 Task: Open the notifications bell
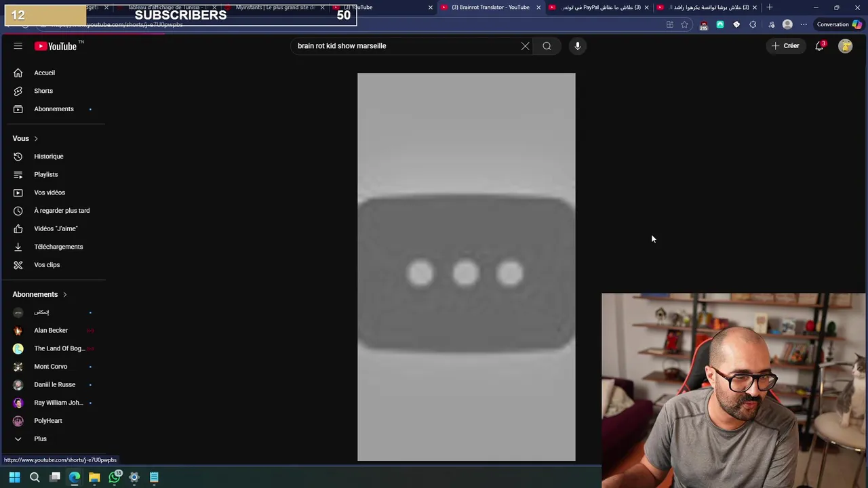(819, 46)
